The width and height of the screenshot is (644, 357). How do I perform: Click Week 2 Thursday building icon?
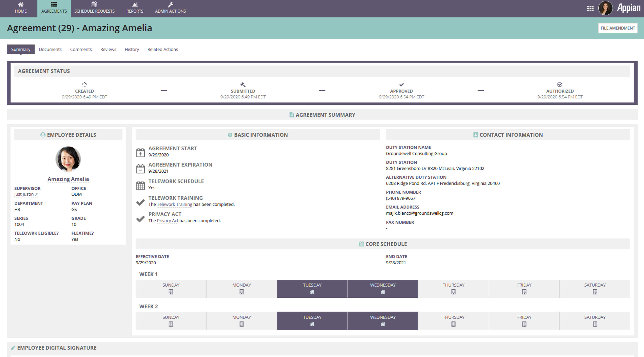coord(453,324)
